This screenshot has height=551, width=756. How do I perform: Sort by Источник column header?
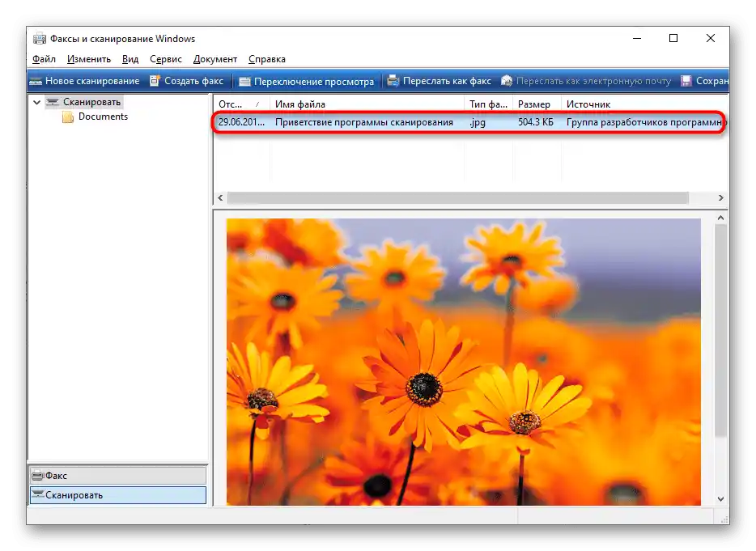pos(644,104)
